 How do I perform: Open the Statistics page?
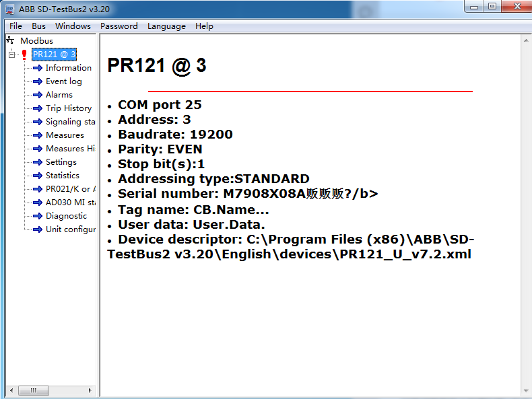(x=63, y=175)
